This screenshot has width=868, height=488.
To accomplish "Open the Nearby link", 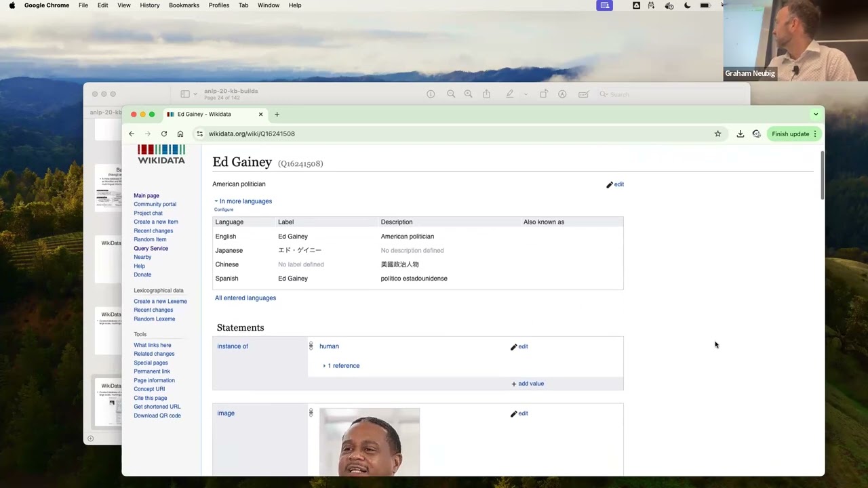I will 142,258.
